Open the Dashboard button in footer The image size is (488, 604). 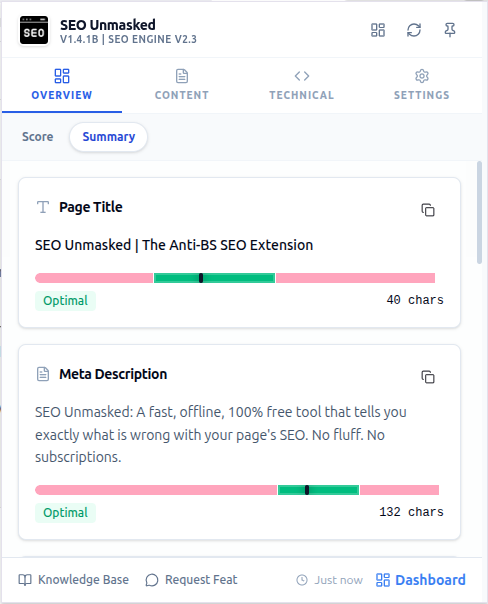coord(421,580)
